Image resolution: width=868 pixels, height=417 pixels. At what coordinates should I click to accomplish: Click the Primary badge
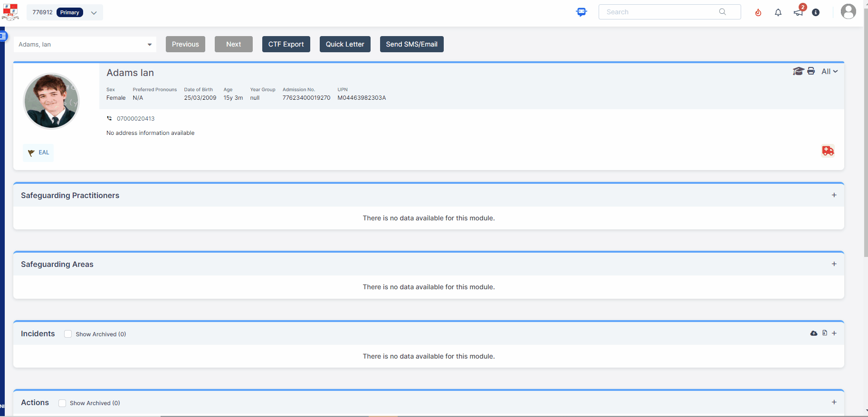[x=70, y=12]
